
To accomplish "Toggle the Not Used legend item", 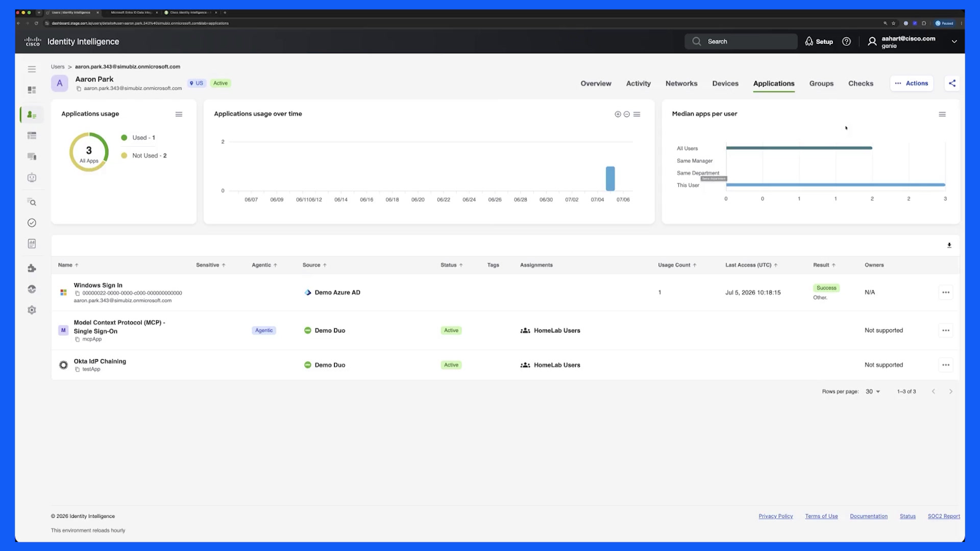I will 143,156.
